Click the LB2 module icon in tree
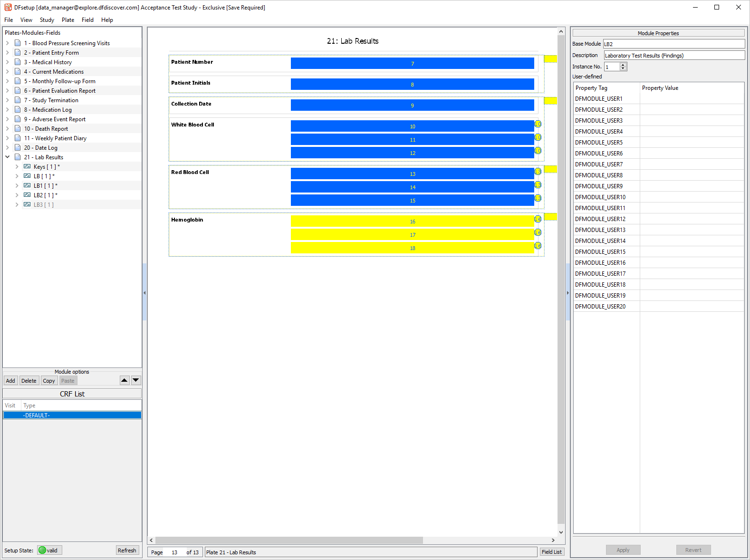Image resolution: width=750 pixels, height=560 pixels. pos(27,195)
